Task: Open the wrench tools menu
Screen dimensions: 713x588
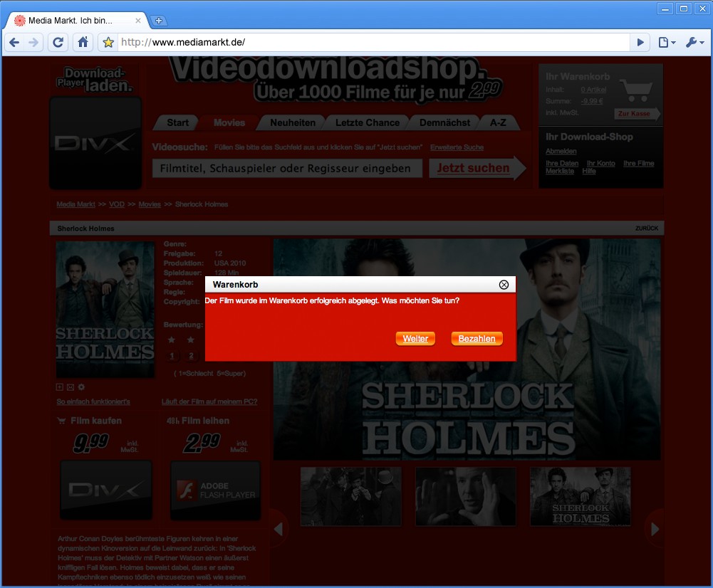Action: pyautogui.click(x=694, y=43)
